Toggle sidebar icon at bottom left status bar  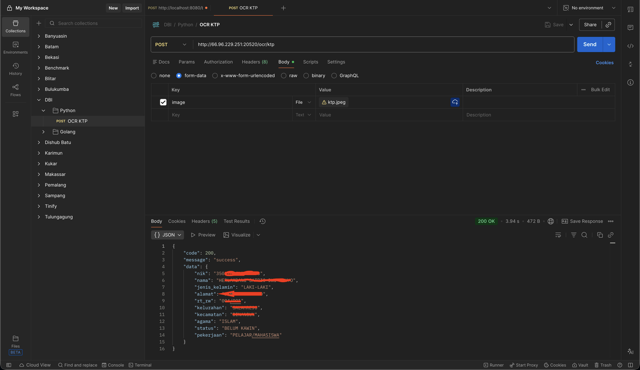[9, 365]
